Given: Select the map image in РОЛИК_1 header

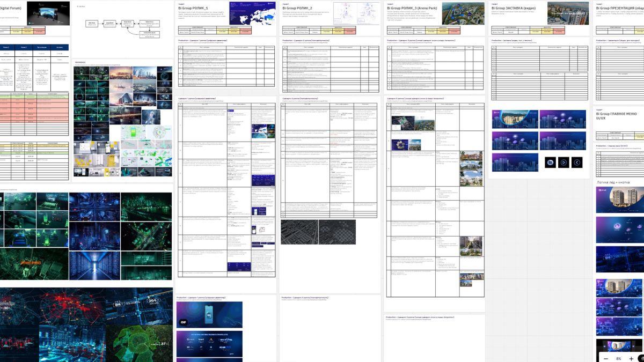Looking at the screenshot, I should click(x=252, y=13).
